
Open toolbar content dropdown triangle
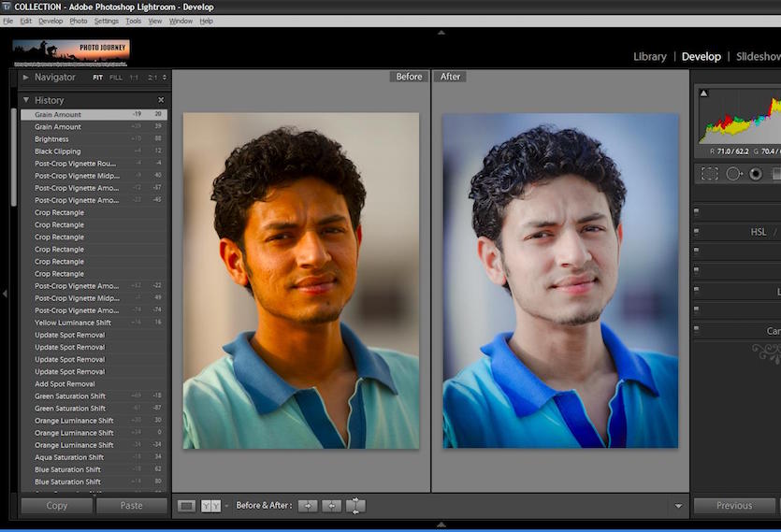tap(678, 506)
